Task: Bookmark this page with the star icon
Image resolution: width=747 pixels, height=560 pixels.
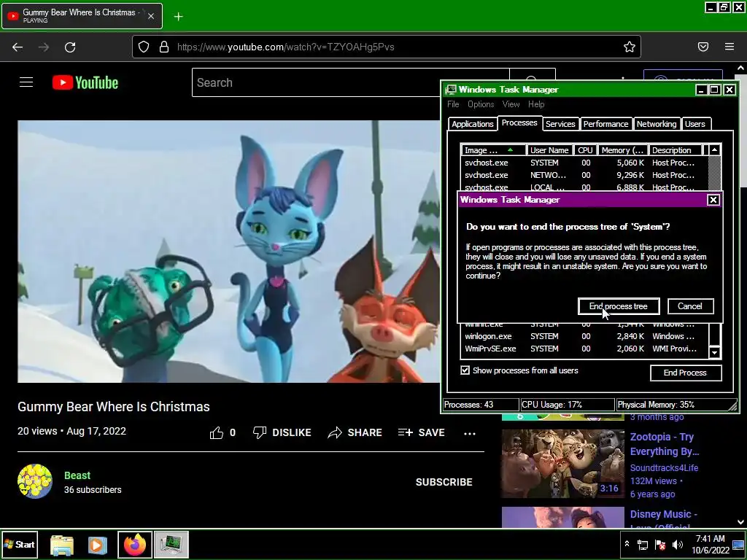Action: pyautogui.click(x=630, y=47)
